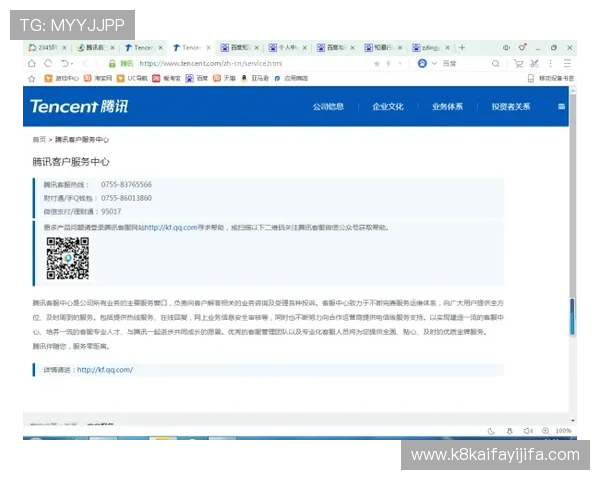Bookmark this page with the star icon

[377, 64]
